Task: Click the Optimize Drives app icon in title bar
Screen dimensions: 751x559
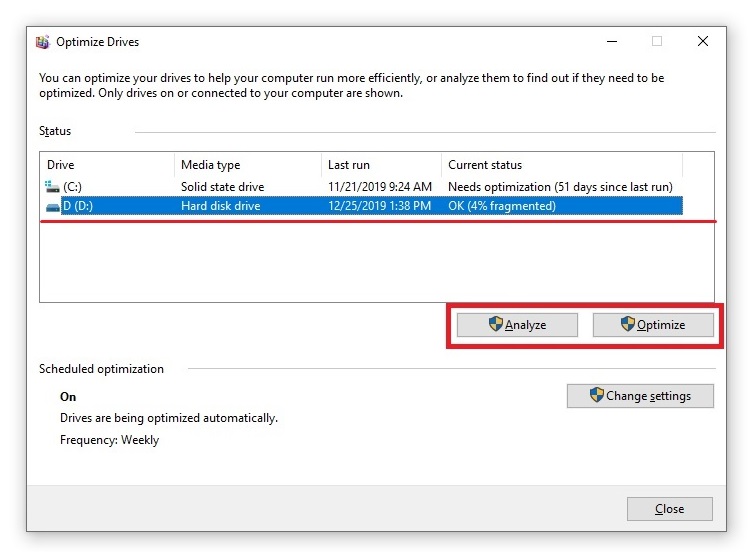Action: click(x=43, y=42)
